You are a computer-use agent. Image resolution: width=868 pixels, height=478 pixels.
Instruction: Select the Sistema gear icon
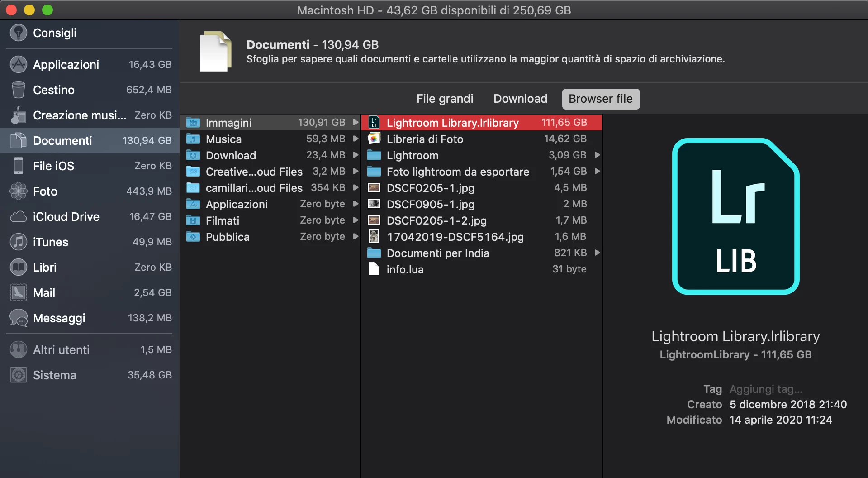click(x=18, y=375)
